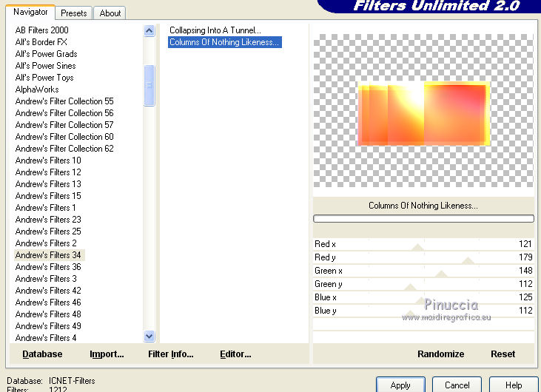Select Andrew's Filters 25
541x392 pixels.
coord(48,232)
